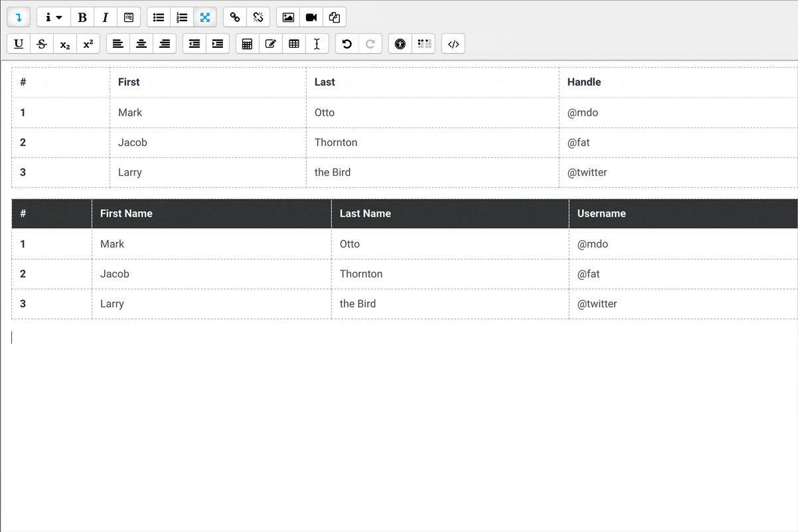Insert an image via the picture icon
The height and width of the screenshot is (532, 798).
pos(288,17)
